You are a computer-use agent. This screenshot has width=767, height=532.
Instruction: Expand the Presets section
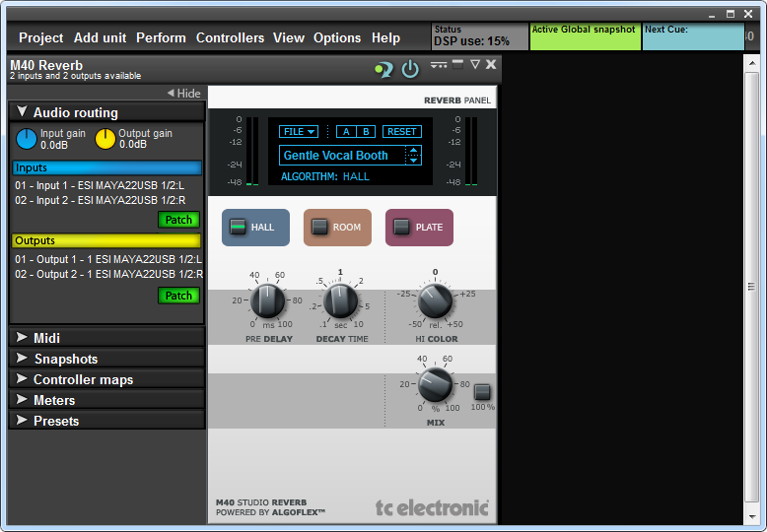click(106, 421)
